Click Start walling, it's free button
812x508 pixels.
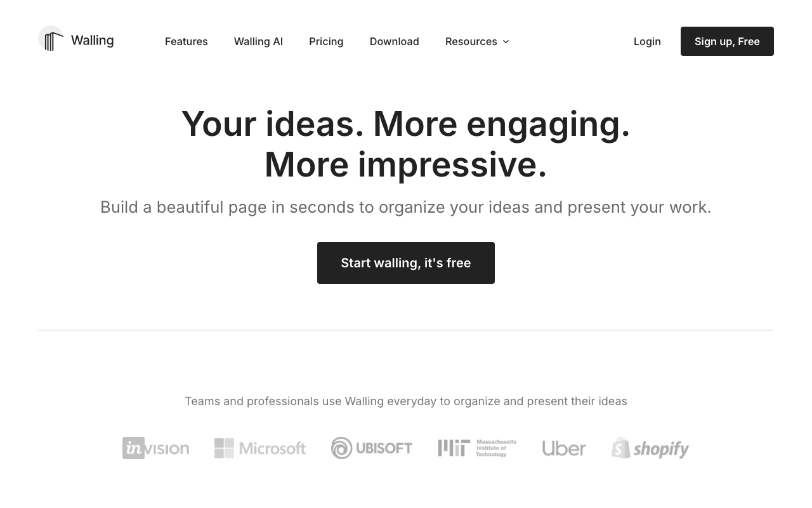(x=406, y=263)
